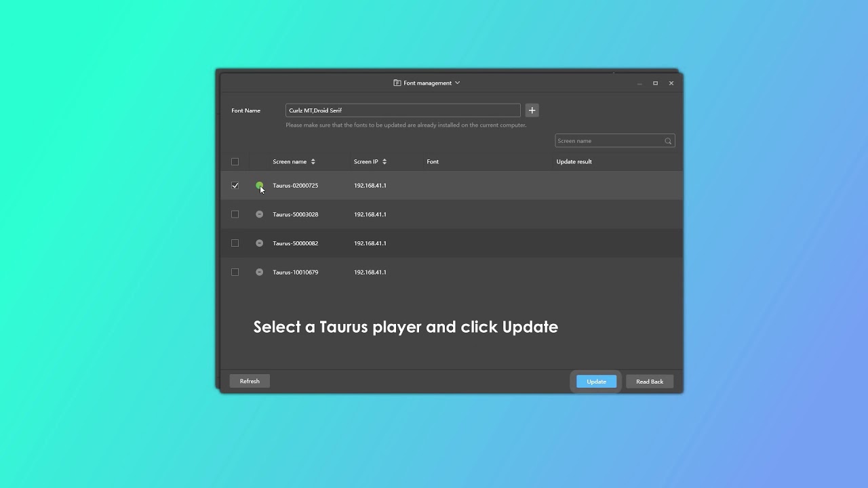The height and width of the screenshot is (488, 868).
Task: Click the Font column header
Action: coord(433,162)
